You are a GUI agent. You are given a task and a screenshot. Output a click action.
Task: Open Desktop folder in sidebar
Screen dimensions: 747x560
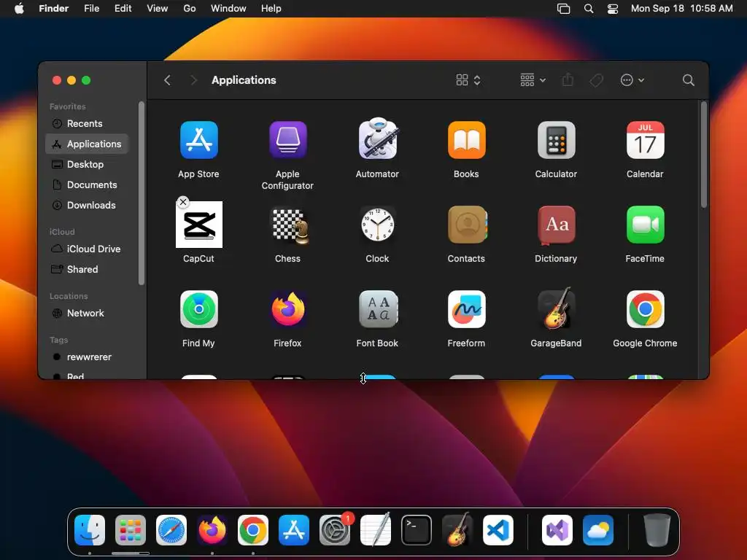[x=88, y=164]
